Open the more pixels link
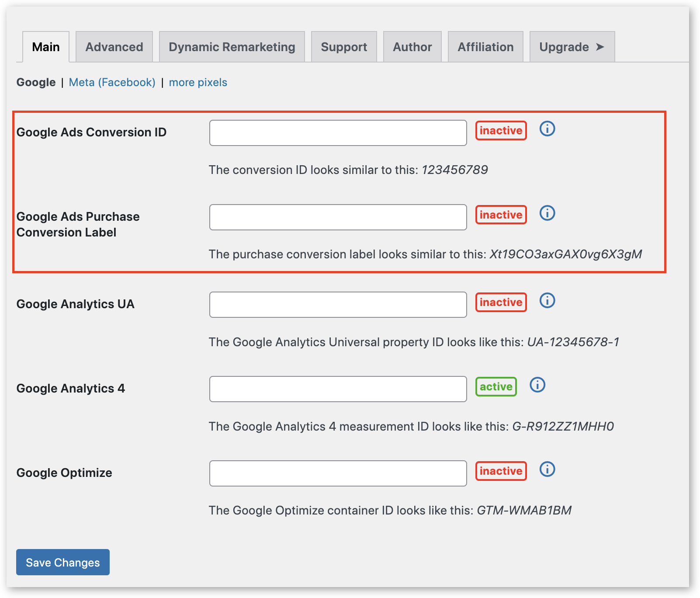The image size is (700, 598). 198,82
